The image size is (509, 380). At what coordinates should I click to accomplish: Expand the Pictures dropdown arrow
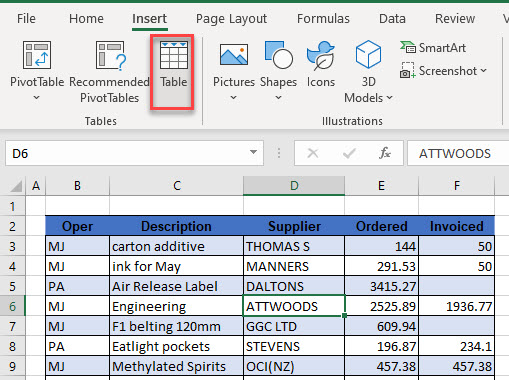(234, 98)
